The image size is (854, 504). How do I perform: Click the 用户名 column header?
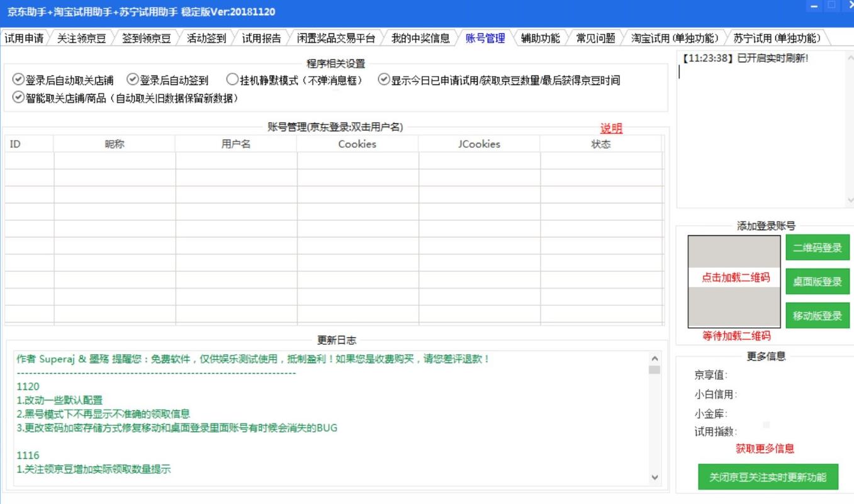pos(236,144)
